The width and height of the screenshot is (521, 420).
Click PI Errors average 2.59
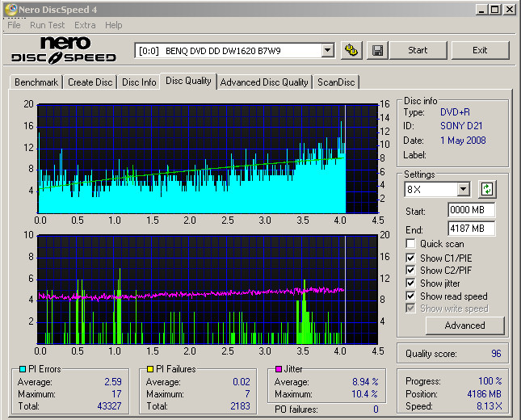pos(113,381)
